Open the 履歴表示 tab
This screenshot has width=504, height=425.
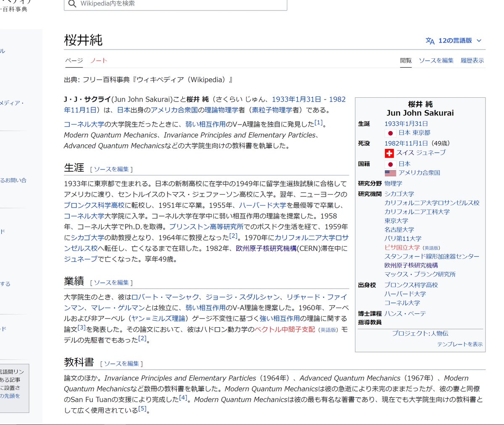472,60
